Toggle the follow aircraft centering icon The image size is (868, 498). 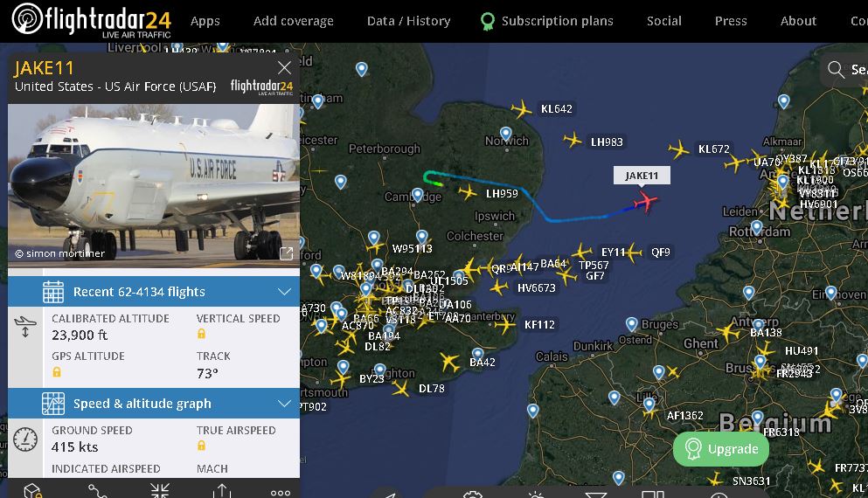160,490
